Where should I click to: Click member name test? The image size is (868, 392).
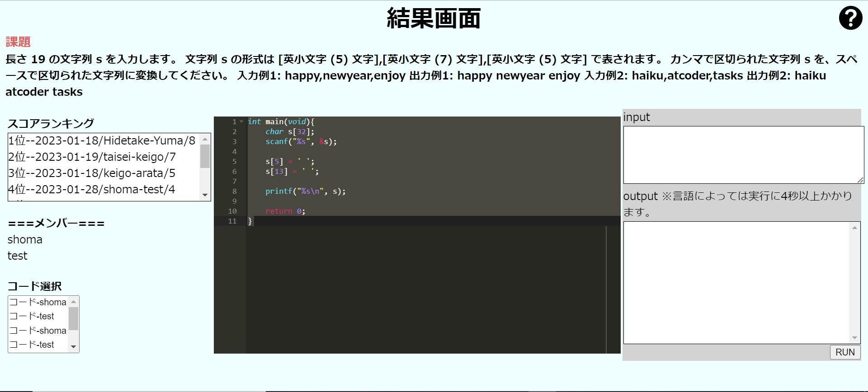pos(18,256)
